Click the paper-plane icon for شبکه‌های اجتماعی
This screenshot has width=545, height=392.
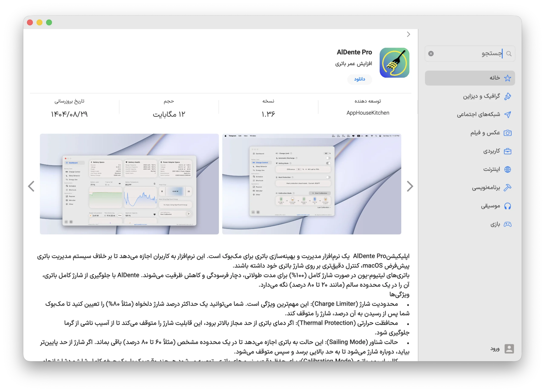click(508, 114)
